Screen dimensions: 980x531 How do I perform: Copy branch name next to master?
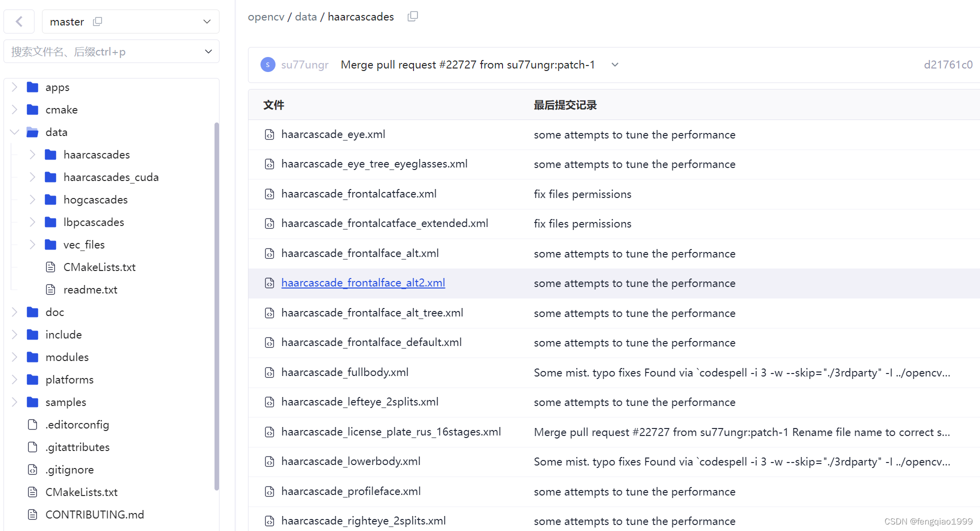point(97,21)
